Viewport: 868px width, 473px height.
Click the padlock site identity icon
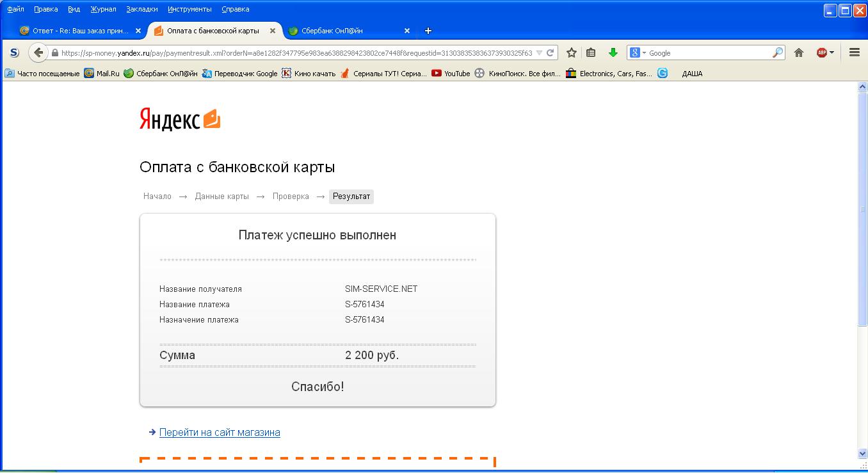point(55,53)
